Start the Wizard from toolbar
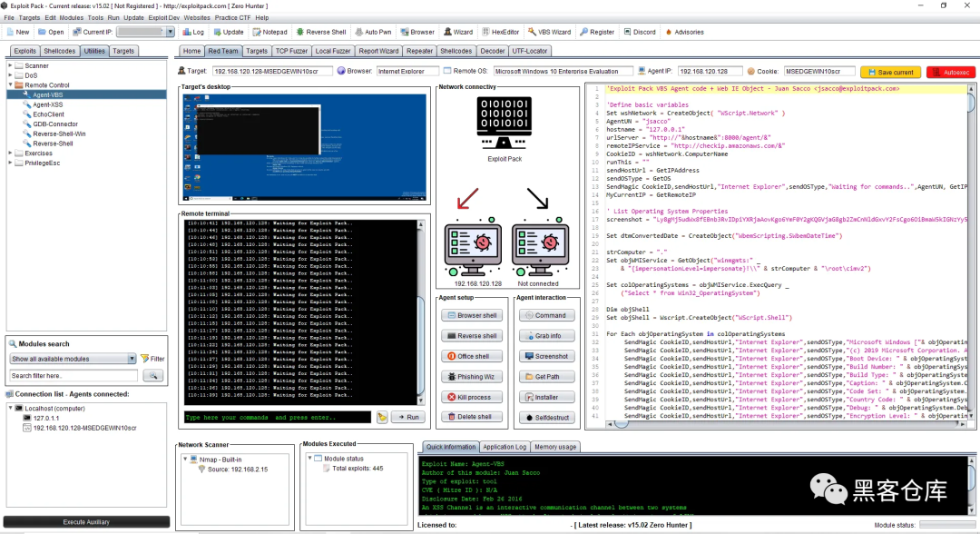The image size is (980, 534). tap(458, 32)
